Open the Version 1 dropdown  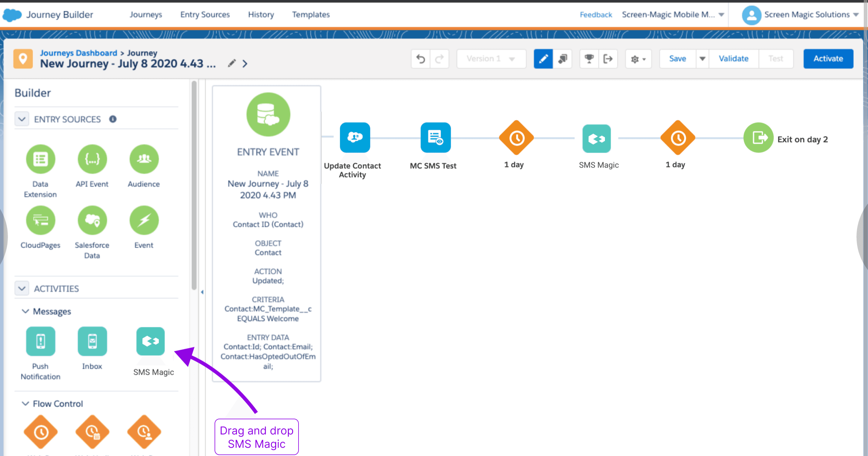[491, 59]
